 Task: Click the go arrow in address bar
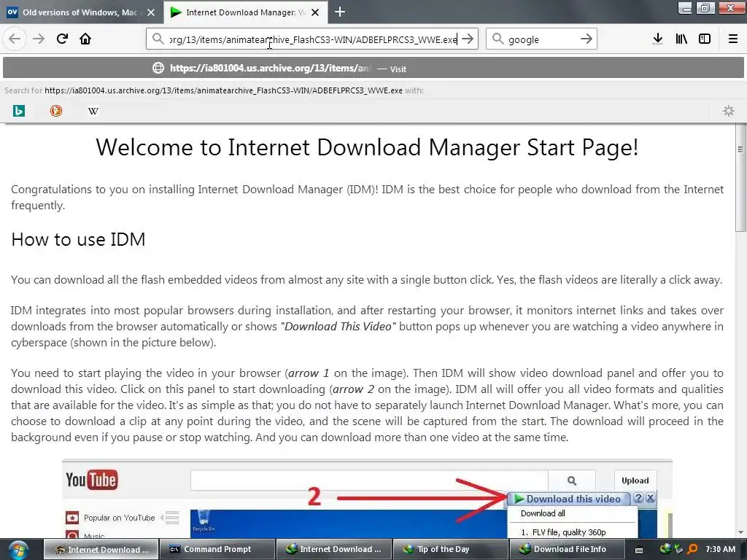tap(468, 39)
